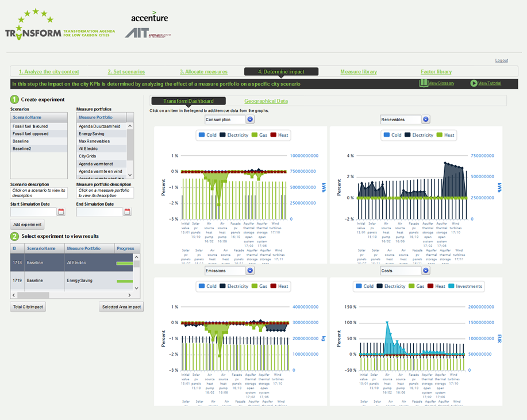Viewport: 527px width, 420px height.
Task: Click the green step 2 number badge
Action: pyautogui.click(x=14, y=236)
